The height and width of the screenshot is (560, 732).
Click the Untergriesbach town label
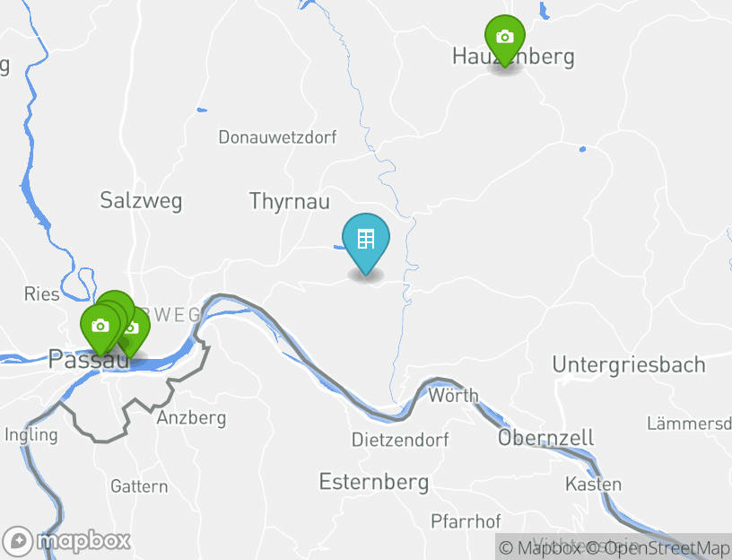629,365
